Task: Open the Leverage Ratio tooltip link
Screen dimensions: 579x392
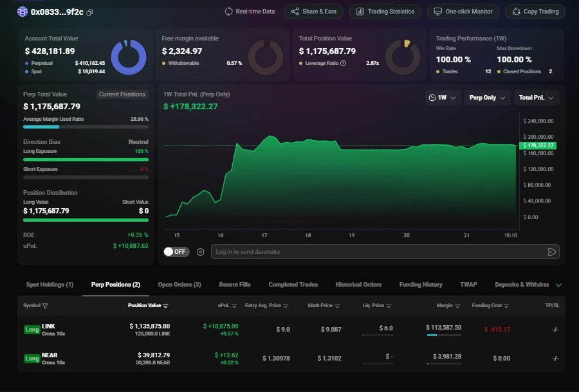Action: coord(342,63)
